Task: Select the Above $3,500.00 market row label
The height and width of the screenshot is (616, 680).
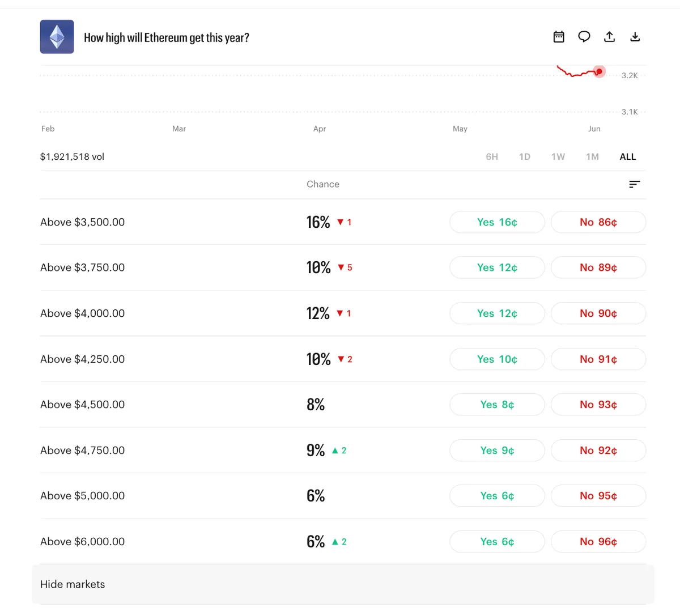Action: pyautogui.click(x=82, y=222)
